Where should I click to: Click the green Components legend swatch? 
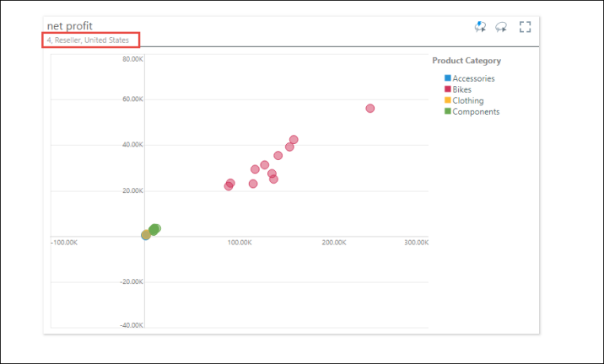point(448,111)
